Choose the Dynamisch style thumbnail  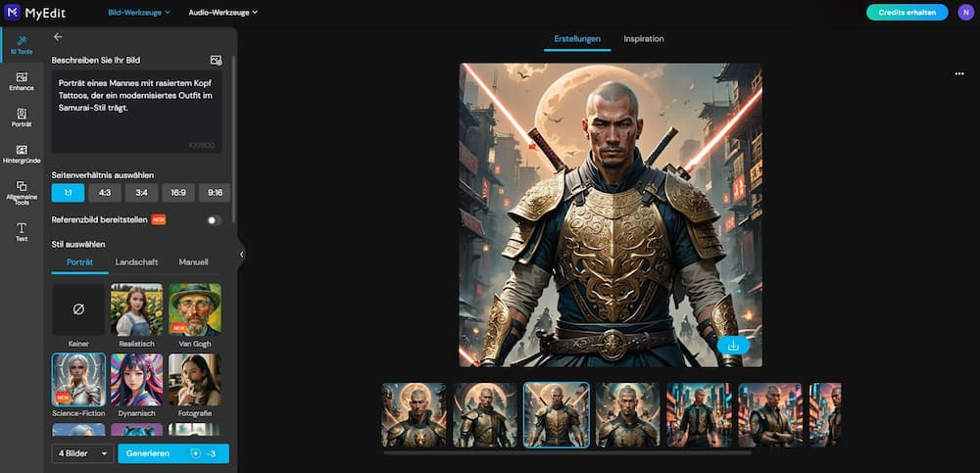pos(137,380)
